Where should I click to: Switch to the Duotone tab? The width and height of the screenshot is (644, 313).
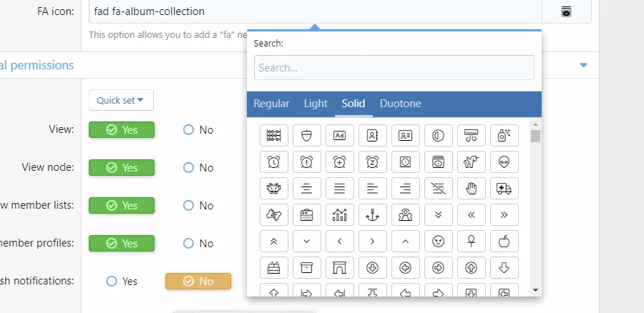pyautogui.click(x=400, y=104)
